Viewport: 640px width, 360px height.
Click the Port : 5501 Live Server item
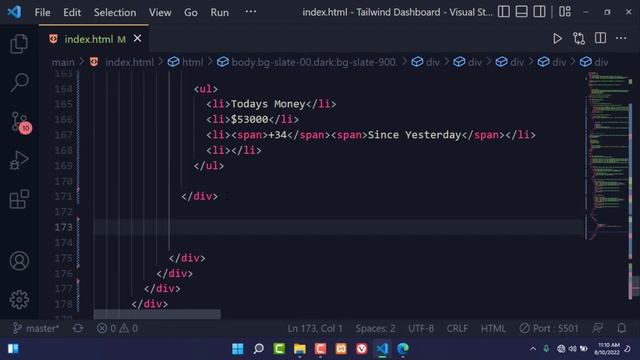coord(549,328)
